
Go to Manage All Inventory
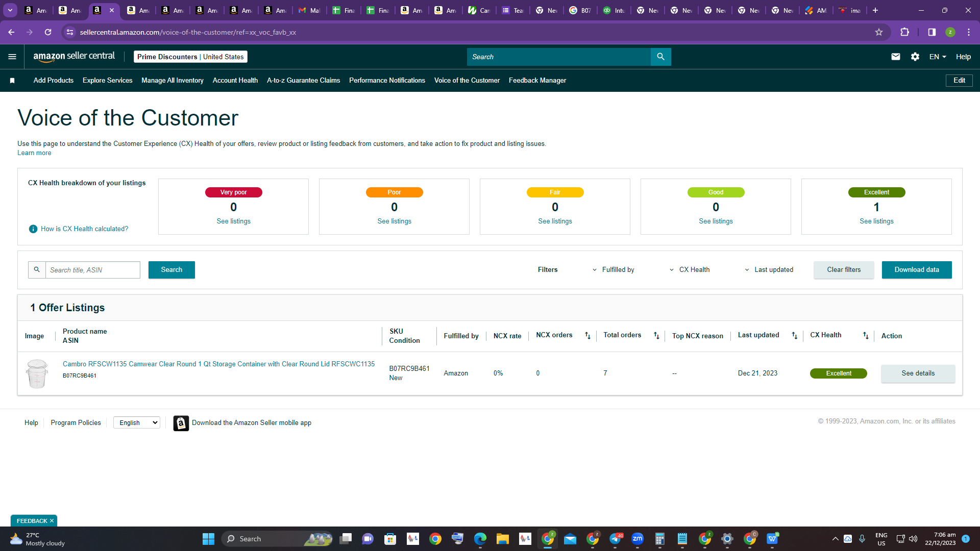(173, 81)
